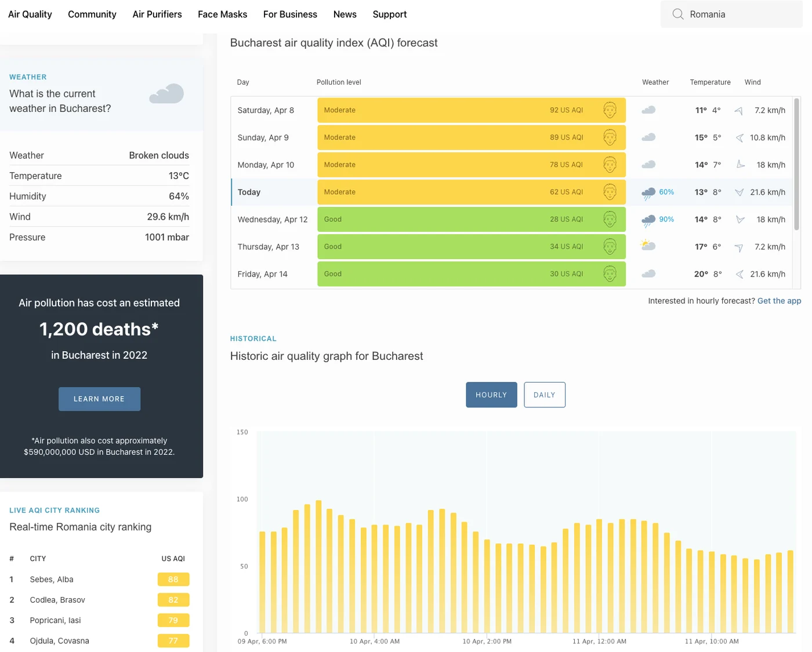812x652 pixels.
Task: Open the Air Quality menu
Action: coord(30,14)
